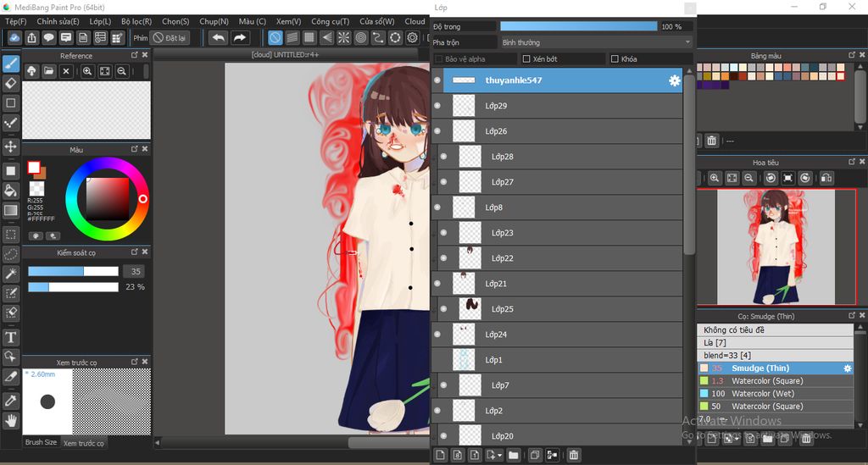Select the Eraser tool in left toolbar
Image resolution: width=868 pixels, height=465 pixels.
point(11,83)
